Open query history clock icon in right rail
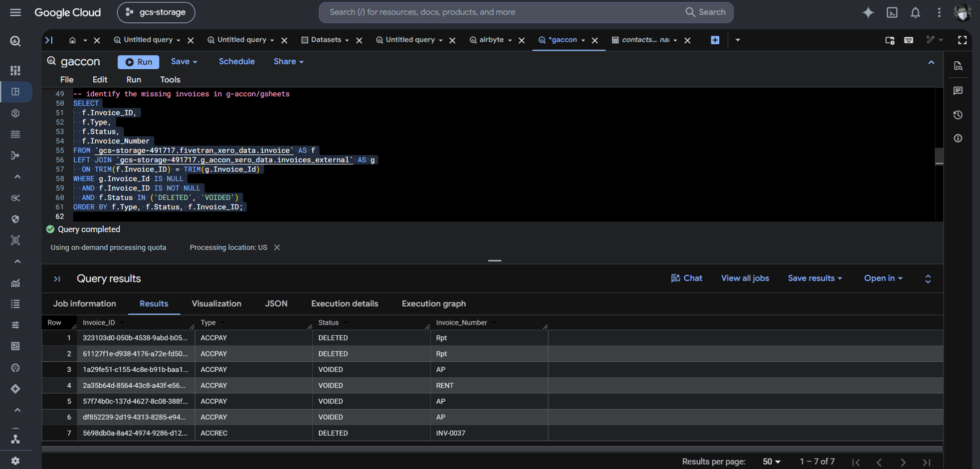The height and width of the screenshot is (469, 980). click(x=958, y=115)
